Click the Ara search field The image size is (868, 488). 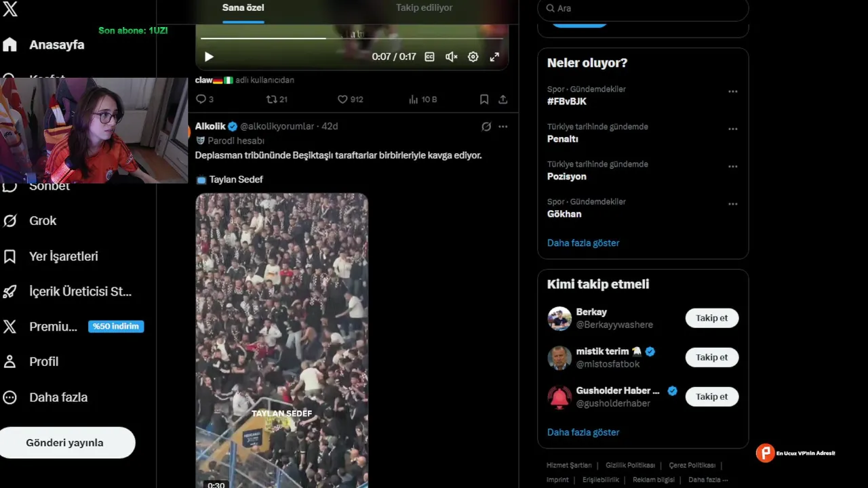coord(643,8)
